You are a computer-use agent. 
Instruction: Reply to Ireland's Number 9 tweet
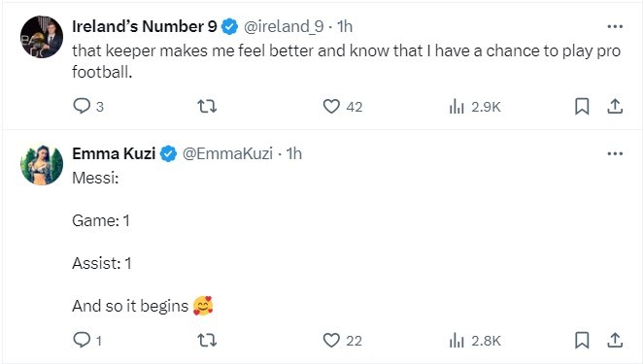coord(87,106)
